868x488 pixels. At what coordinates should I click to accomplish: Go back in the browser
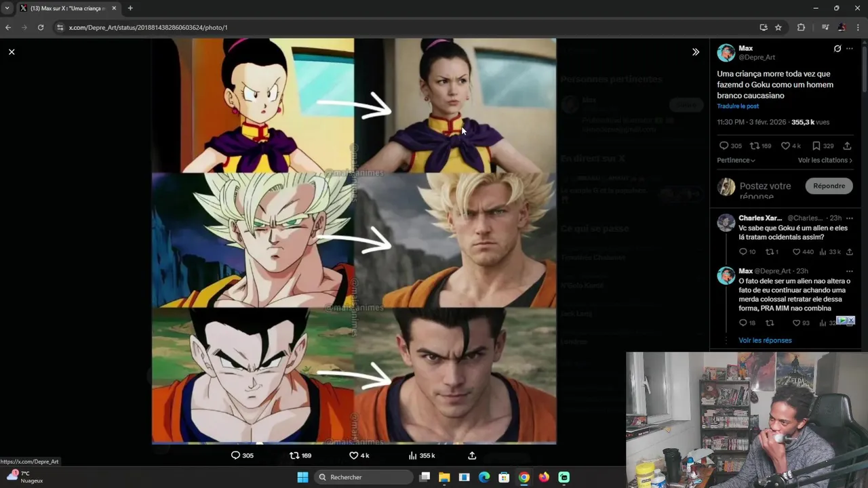8,27
